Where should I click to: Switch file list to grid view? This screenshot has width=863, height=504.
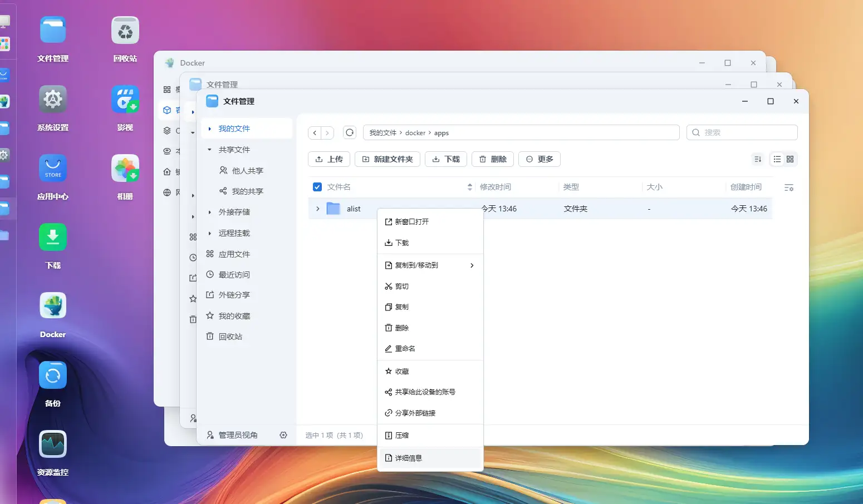(x=791, y=159)
